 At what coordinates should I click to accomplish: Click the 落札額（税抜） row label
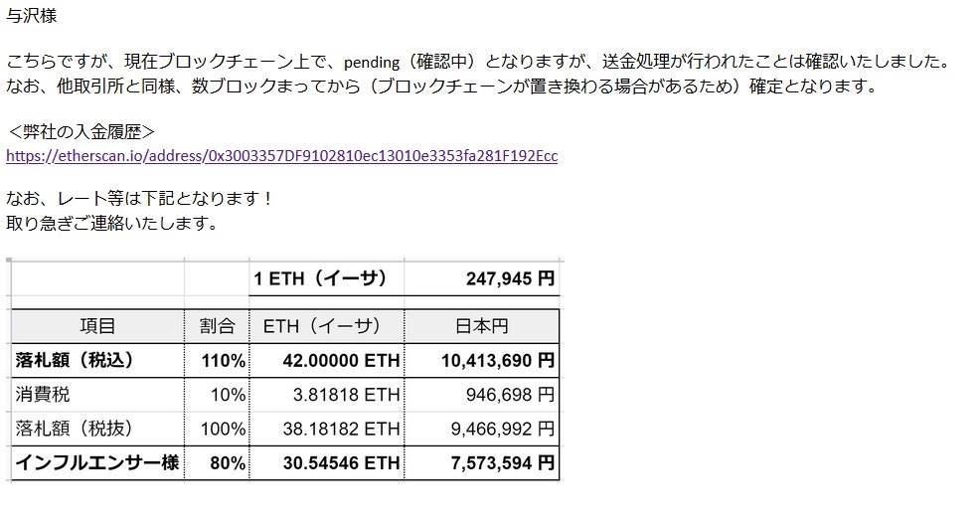(x=97, y=429)
